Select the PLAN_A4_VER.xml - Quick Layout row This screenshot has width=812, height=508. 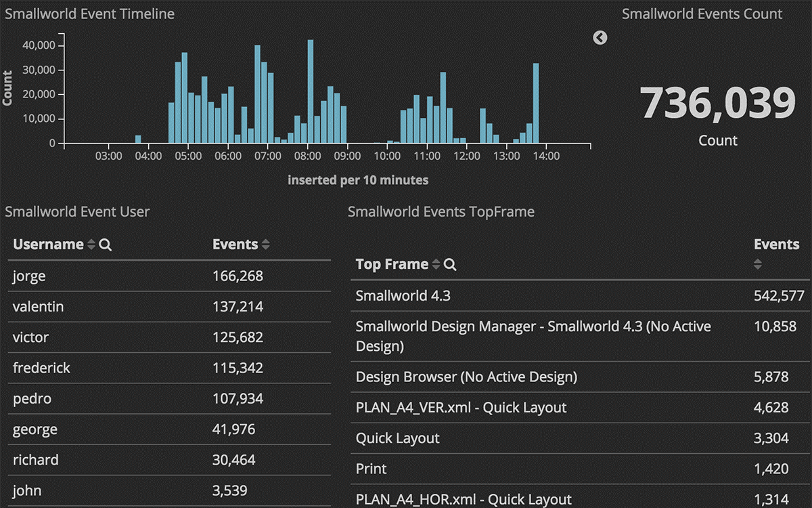[580, 408]
